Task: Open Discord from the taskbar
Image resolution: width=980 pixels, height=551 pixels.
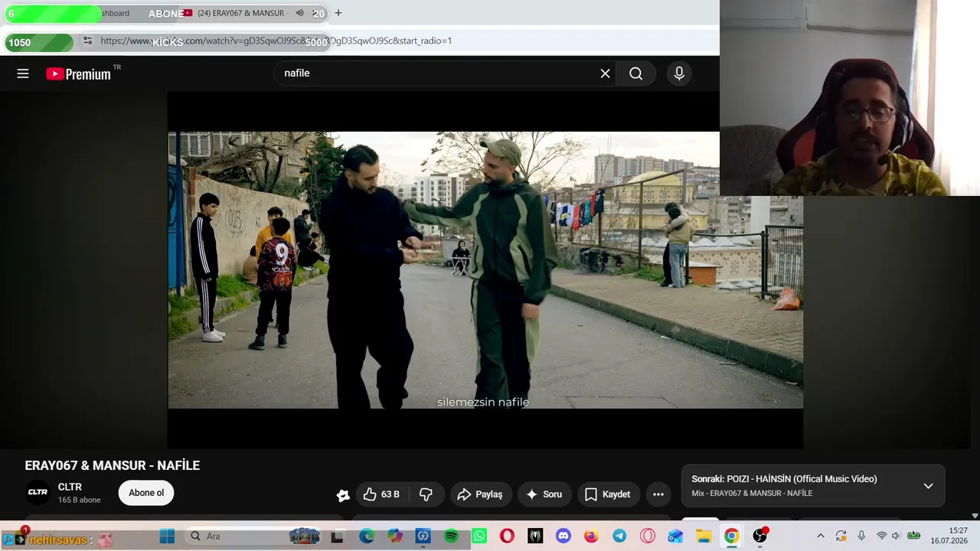Action: (x=563, y=536)
